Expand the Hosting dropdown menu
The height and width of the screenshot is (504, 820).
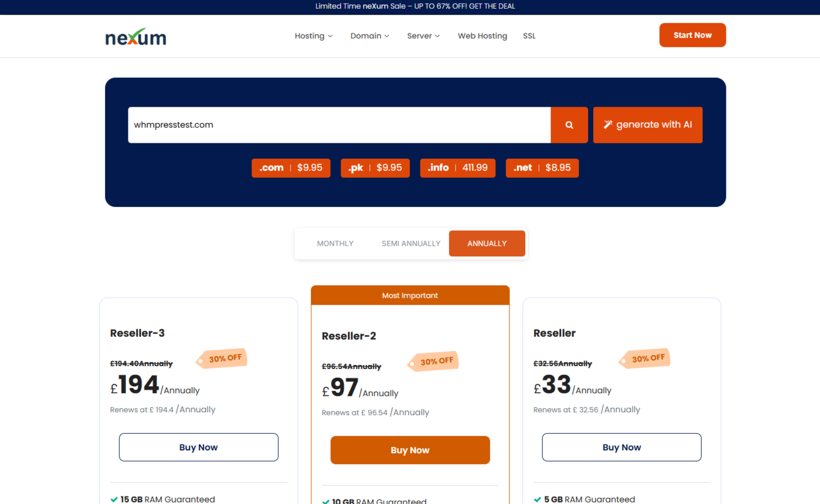pos(313,36)
